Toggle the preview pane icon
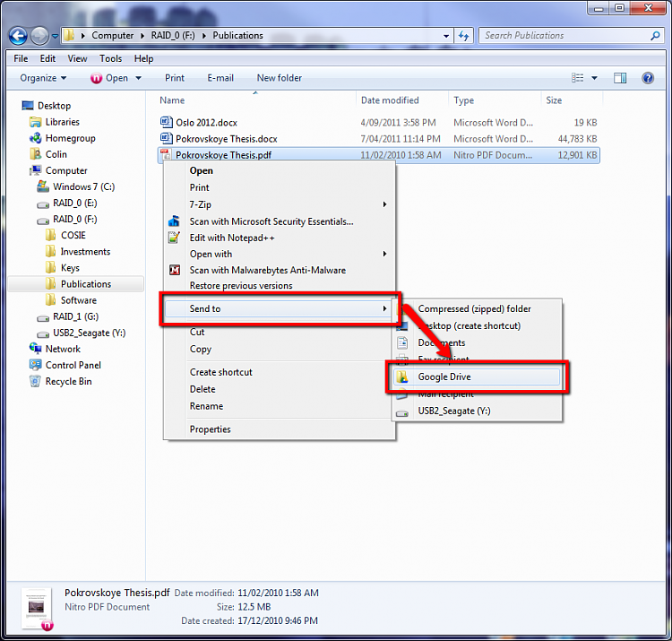 (620, 78)
